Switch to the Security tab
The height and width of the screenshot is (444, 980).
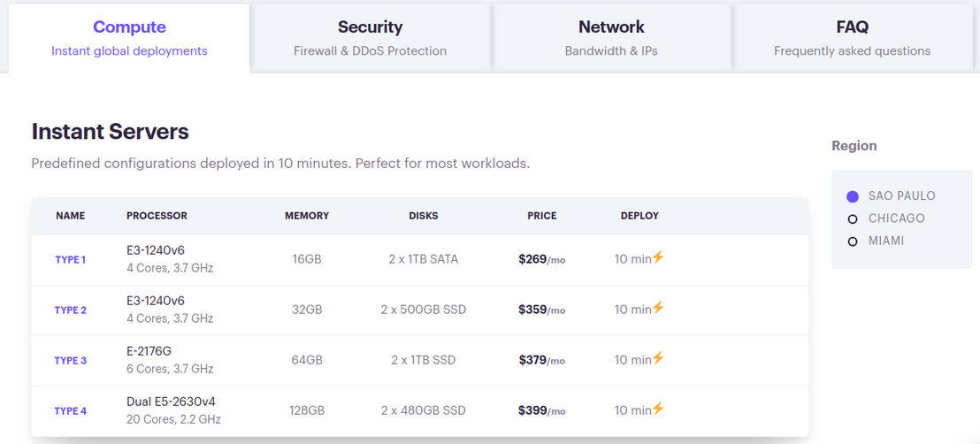pyautogui.click(x=370, y=38)
